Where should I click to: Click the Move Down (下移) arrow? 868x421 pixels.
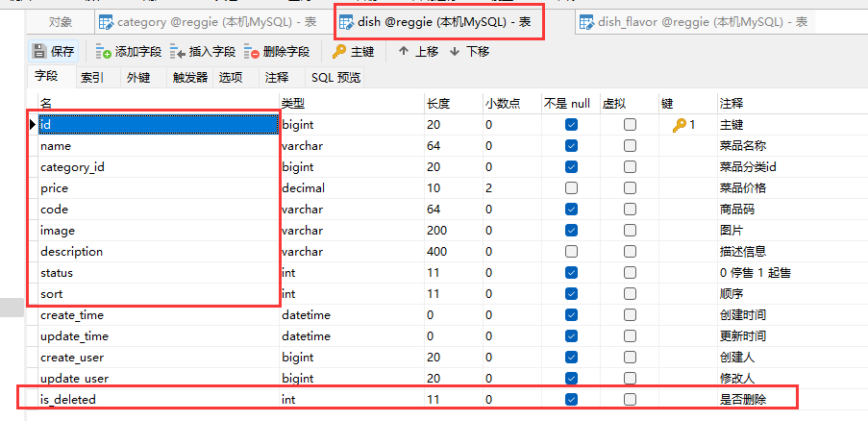(x=455, y=52)
